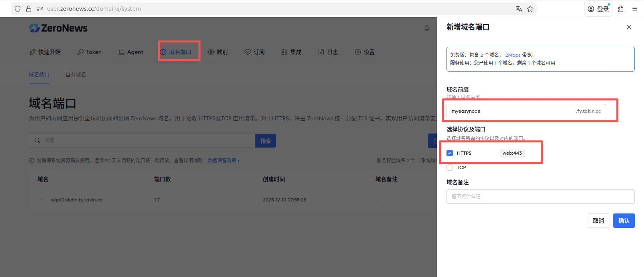644x277 pixels.
Task: Click the 取消 button
Action: [x=598, y=221]
